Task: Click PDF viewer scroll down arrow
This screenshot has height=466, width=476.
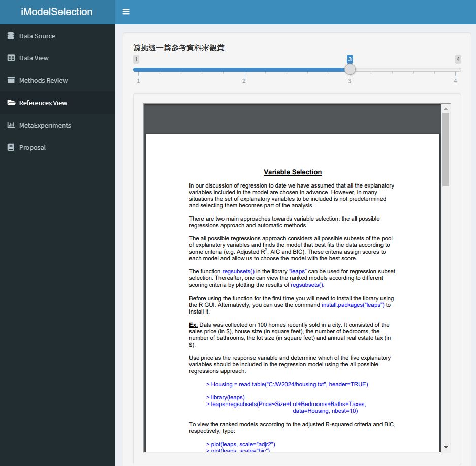Action: (446, 447)
